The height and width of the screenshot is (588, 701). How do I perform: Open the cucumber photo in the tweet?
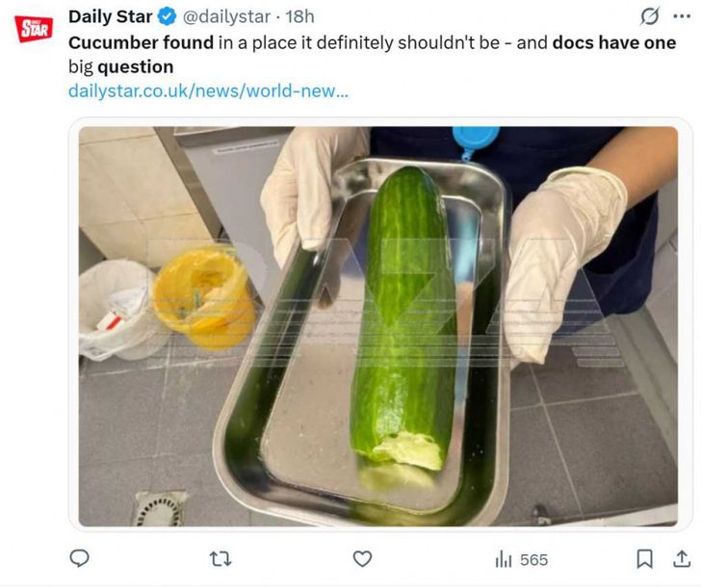point(377,327)
